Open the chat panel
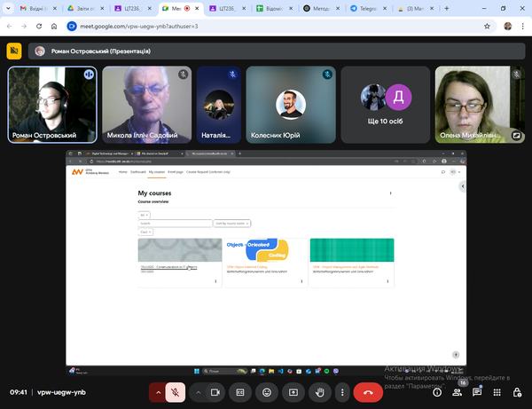This screenshot has height=409, width=532. click(477, 391)
